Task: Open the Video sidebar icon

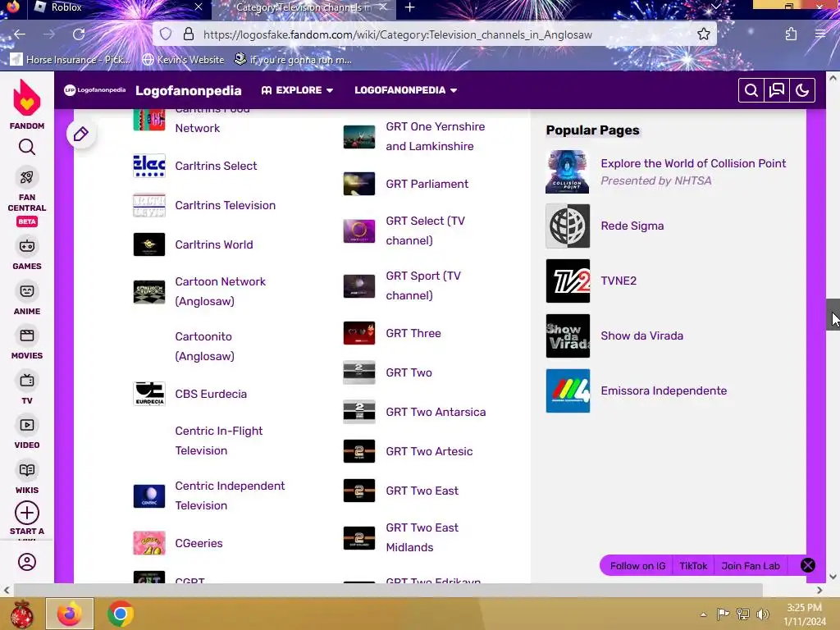Action: click(27, 426)
